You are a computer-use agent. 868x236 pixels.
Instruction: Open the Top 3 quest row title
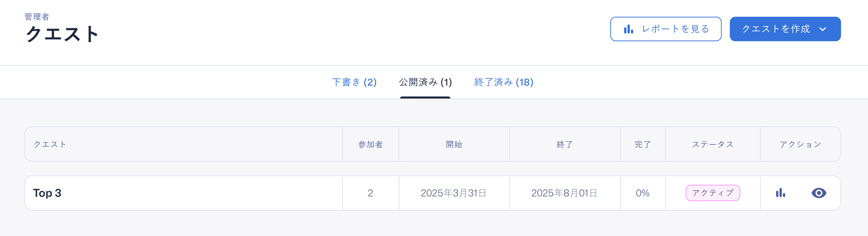tap(47, 193)
